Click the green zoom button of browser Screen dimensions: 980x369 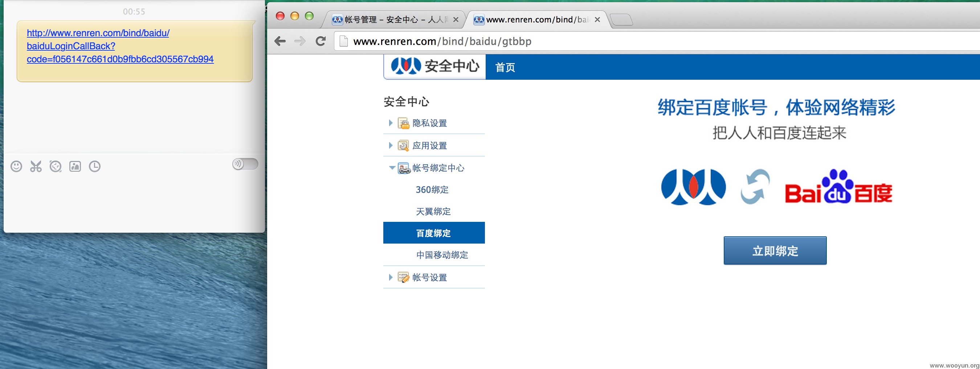[309, 16]
